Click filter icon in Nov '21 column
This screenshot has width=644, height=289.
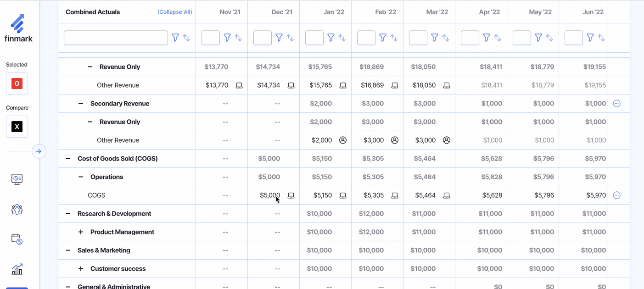pos(227,38)
